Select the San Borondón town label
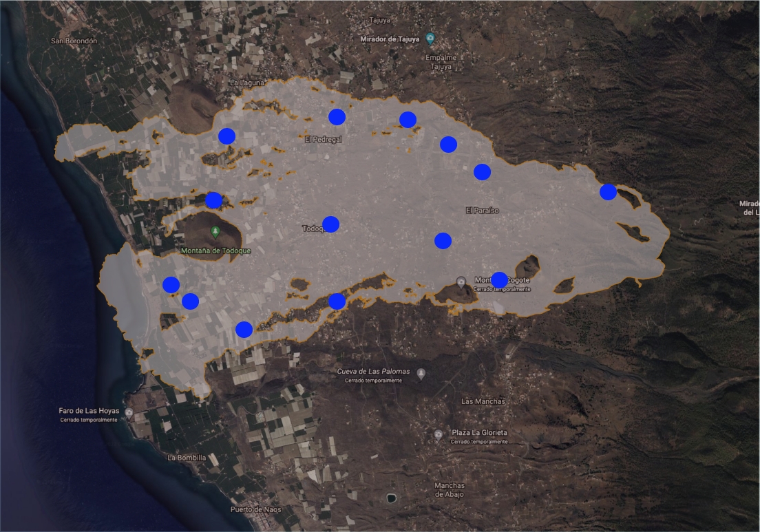The height and width of the screenshot is (532, 760). point(74,41)
